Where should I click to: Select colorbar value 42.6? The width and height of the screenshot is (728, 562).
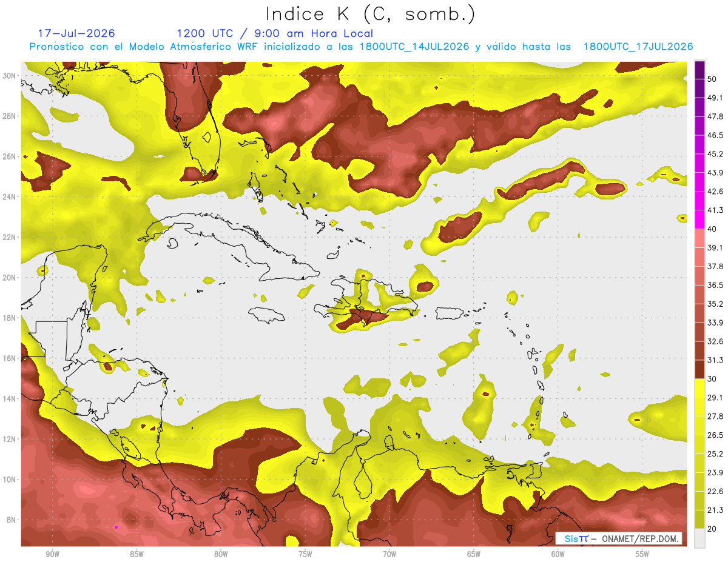[715, 192]
